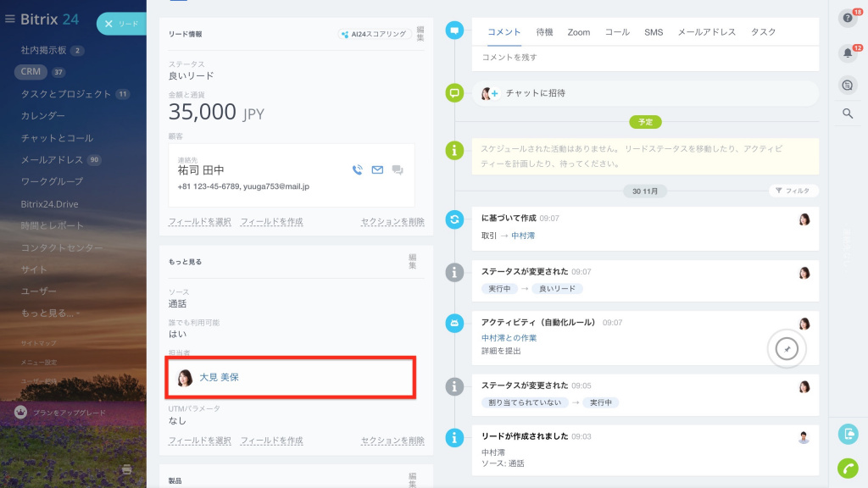Open CRM in the left menu
Image resolution: width=868 pixels, height=488 pixels.
coord(31,72)
